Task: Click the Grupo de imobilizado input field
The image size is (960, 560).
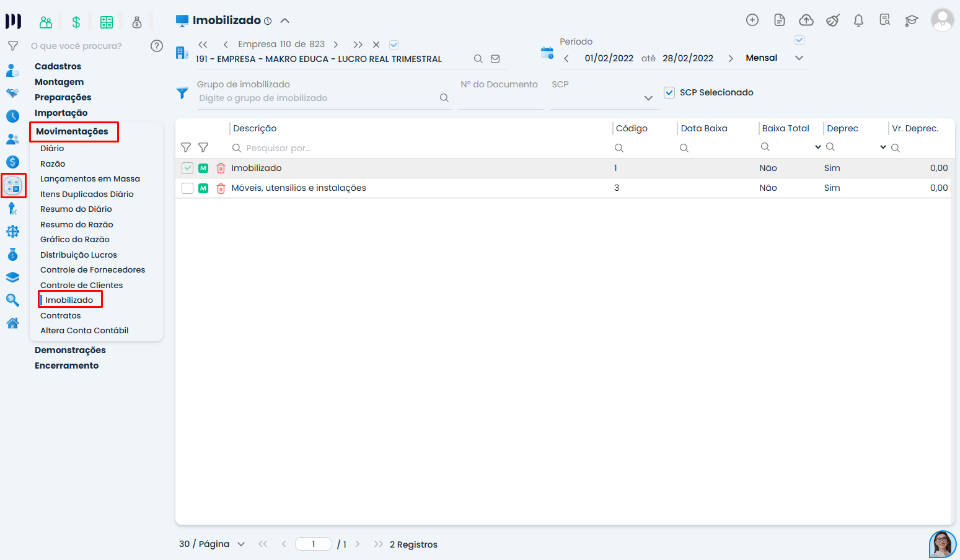Action: point(316,98)
